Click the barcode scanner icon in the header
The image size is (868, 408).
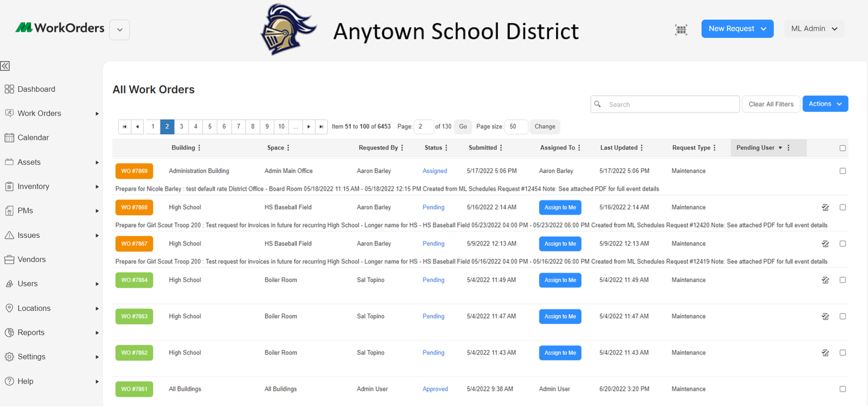point(681,29)
